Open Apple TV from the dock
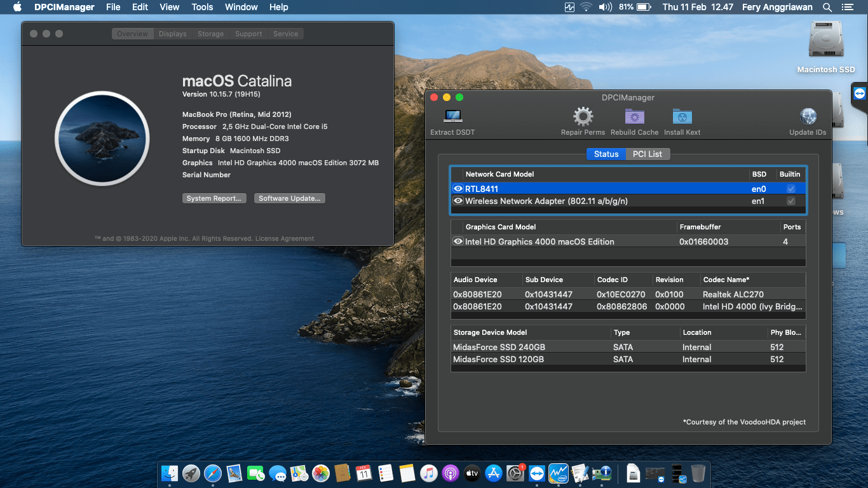This screenshot has width=868, height=488. (471, 473)
